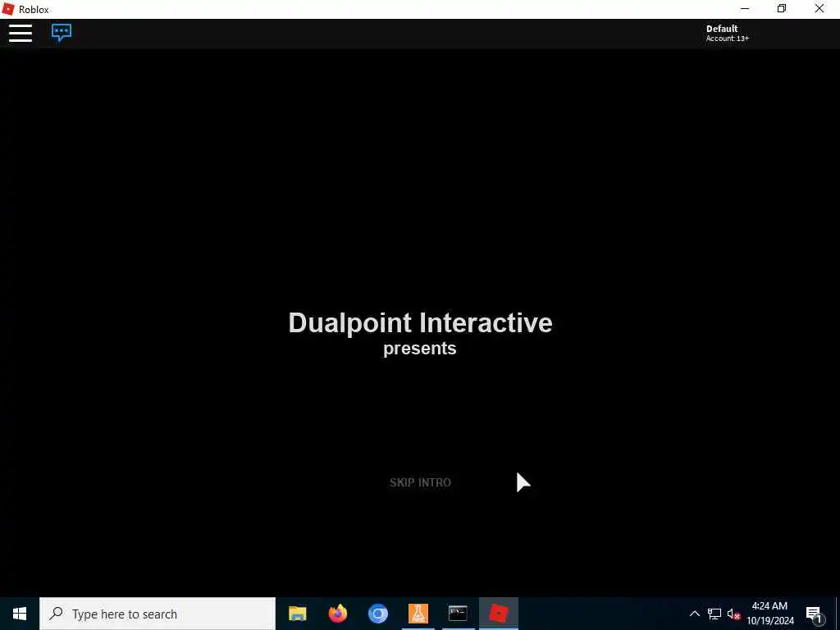This screenshot has width=840, height=630.
Task: Close the Roblox window
Action: tap(819, 9)
